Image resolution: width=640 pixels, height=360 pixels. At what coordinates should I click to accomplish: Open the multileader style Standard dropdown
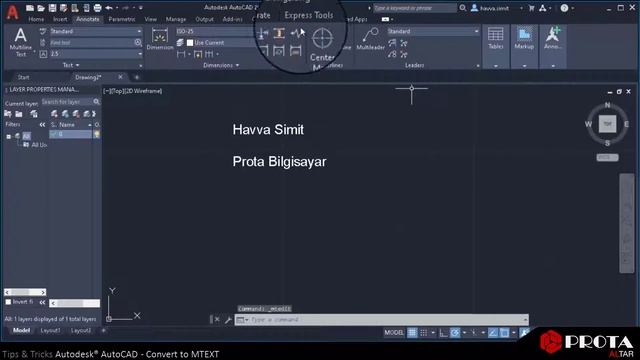433,31
